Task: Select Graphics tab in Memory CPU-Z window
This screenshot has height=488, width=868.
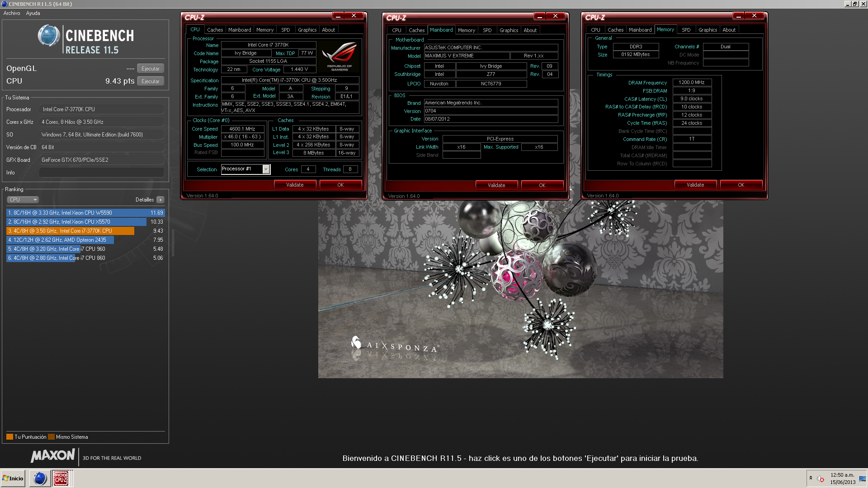Action: point(708,30)
